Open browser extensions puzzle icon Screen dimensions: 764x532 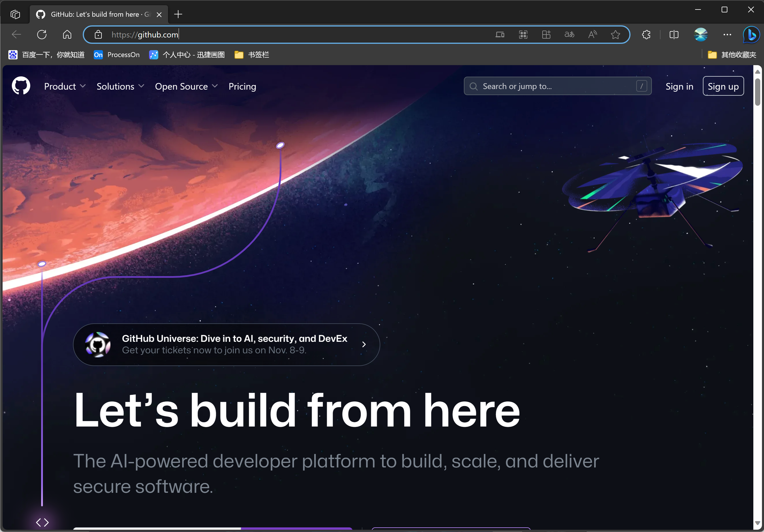pos(646,35)
